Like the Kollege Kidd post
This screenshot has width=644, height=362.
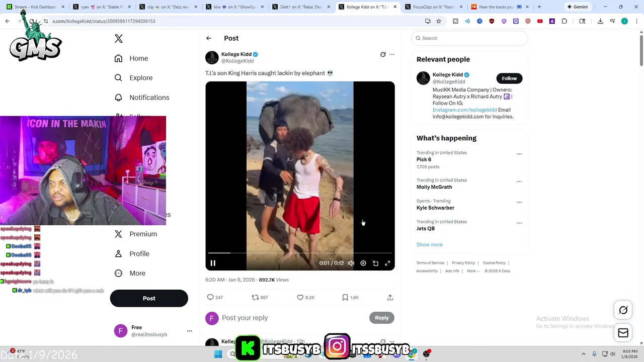coord(306,297)
